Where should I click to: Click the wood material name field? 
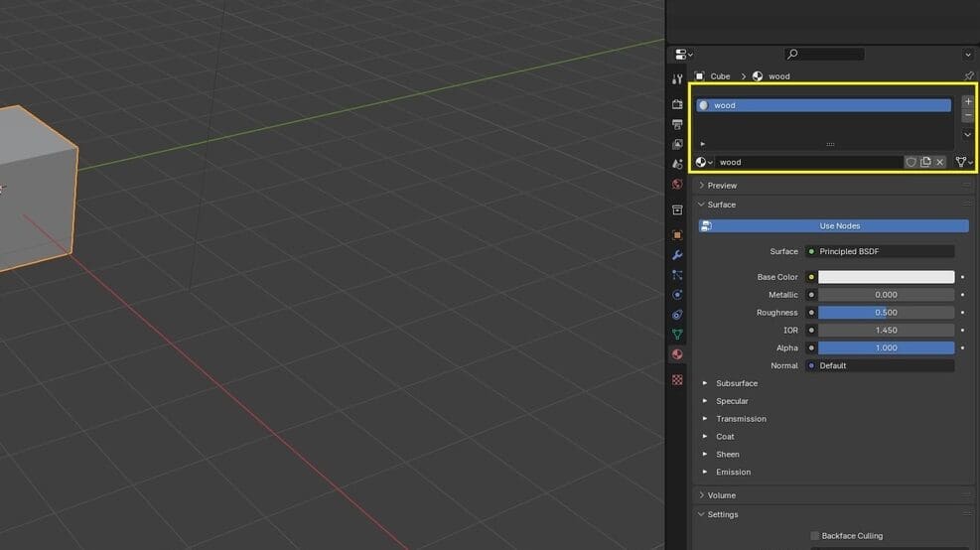(x=809, y=162)
